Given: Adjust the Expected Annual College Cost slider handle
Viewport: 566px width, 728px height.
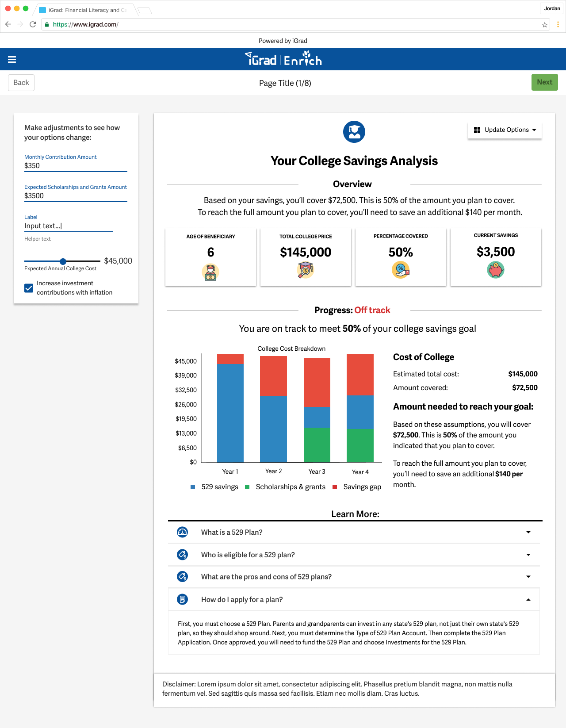Looking at the screenshot, I should pos(63,261).
